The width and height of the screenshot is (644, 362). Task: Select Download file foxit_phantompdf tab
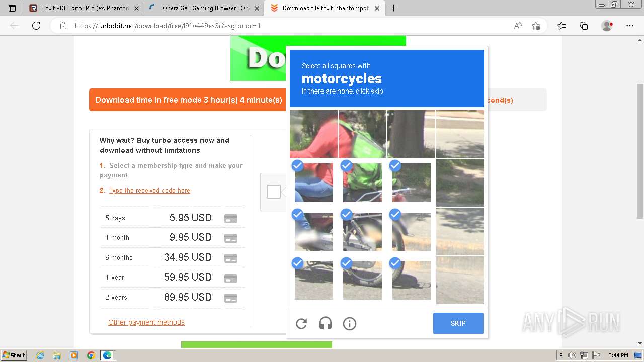(326, 8)
